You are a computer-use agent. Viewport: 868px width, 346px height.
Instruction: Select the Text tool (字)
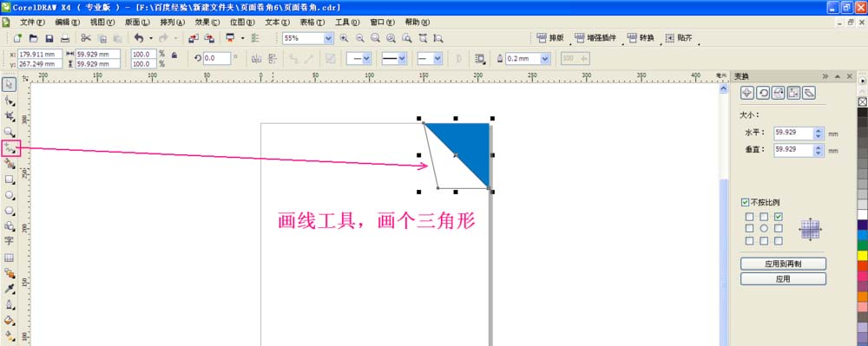point(10,242)
